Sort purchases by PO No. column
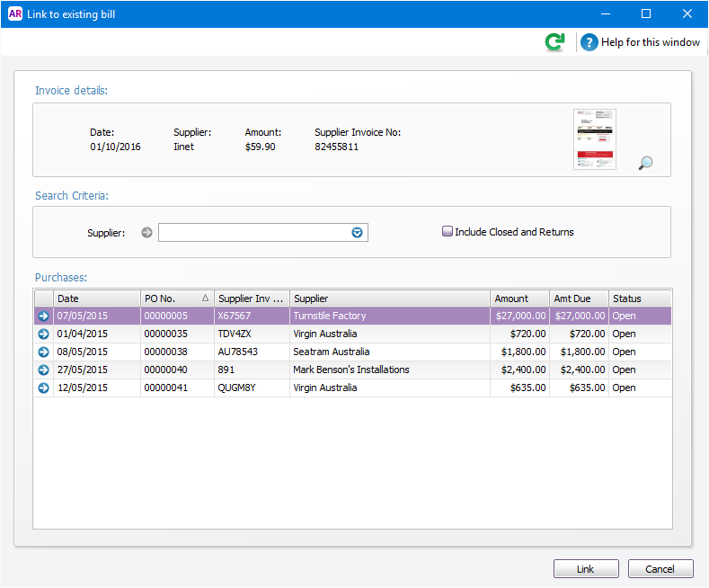Viewport: 709px width, 588px height. click(176, 298)
